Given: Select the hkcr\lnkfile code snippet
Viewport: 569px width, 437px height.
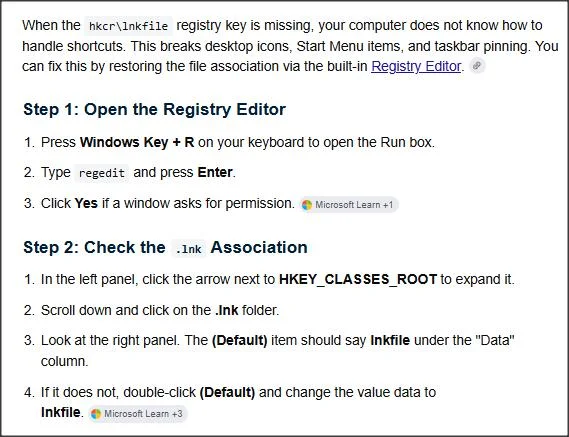Looking at the screenshot, I should 128,26.
